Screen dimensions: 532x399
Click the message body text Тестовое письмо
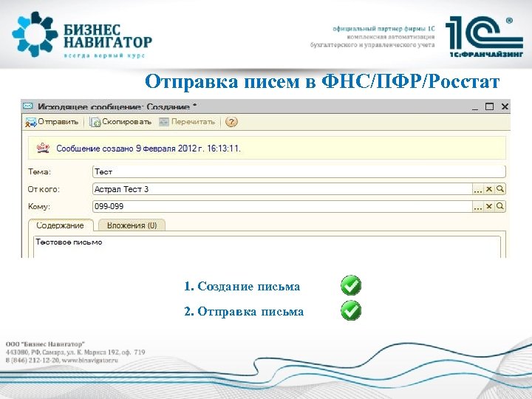(69, 242)
